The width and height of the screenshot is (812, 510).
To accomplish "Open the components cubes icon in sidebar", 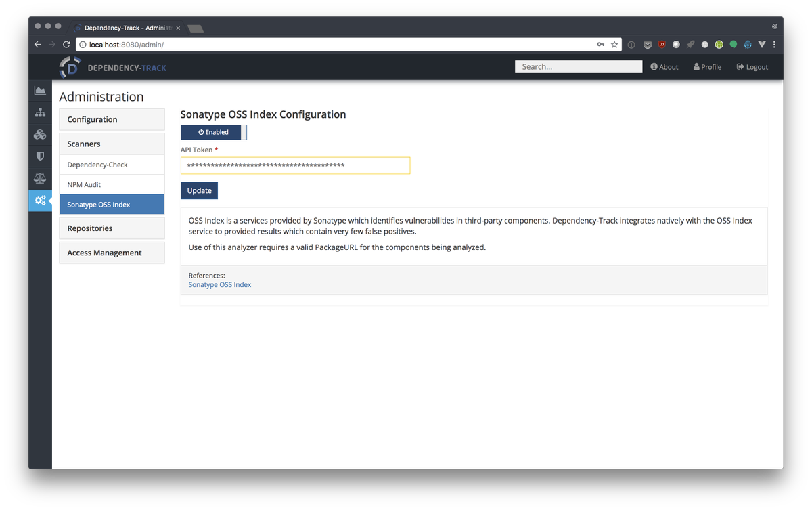I will [x=40, y=134].
